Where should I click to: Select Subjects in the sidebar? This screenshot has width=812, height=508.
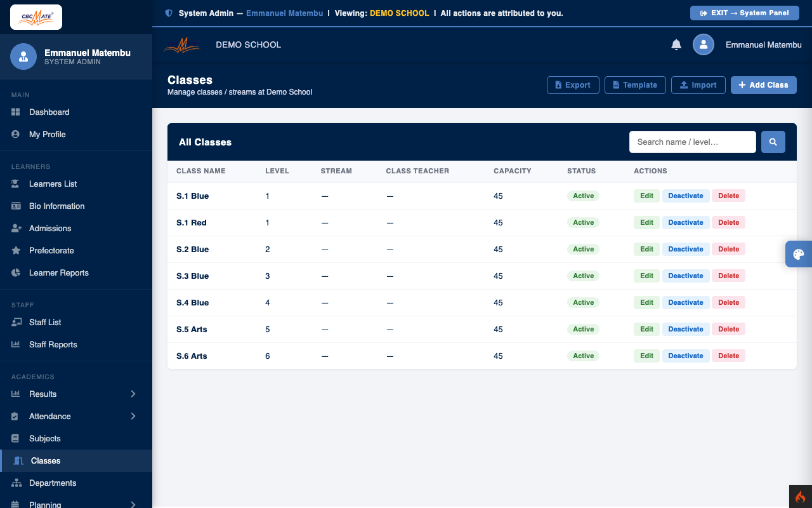point(76,439)
